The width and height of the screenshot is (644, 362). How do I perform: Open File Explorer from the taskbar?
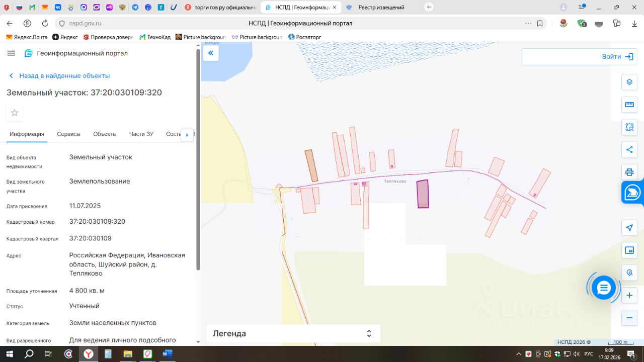point(127,354)
